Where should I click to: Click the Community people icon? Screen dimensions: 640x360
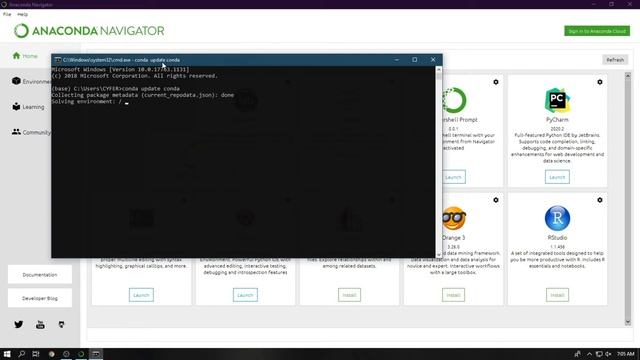[x=16, y=132]
